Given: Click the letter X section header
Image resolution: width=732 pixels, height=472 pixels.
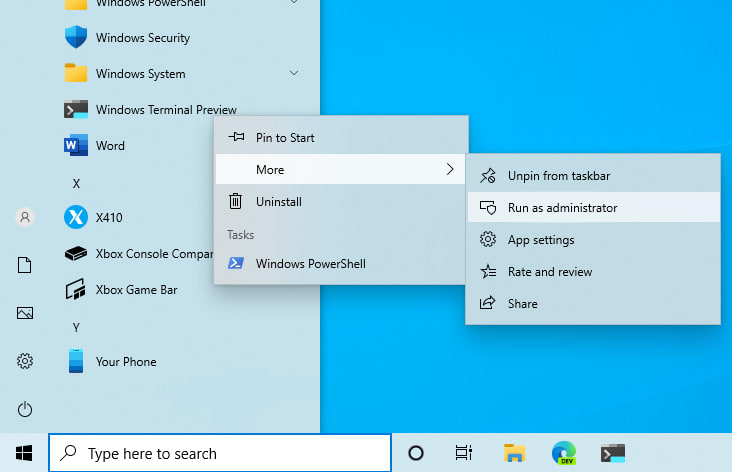Looking at the screenshot, I should pos(76,184).
